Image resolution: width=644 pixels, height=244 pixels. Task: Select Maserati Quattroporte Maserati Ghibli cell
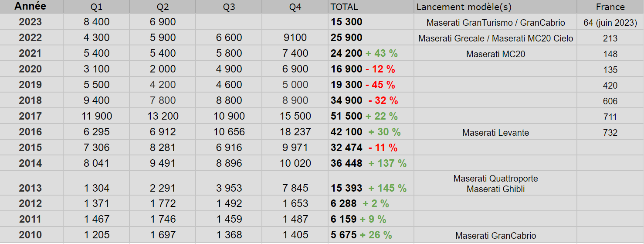pyautogui.click(x=495, y=183)
